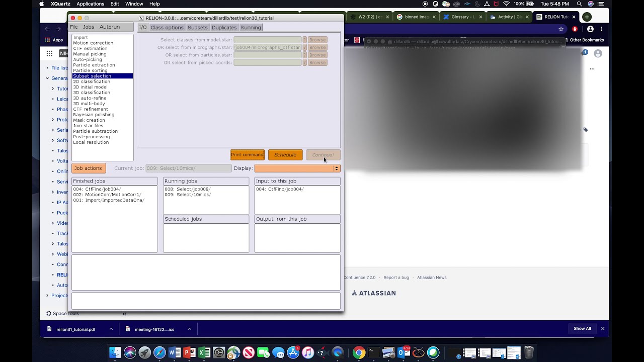Open Outlook mail icon in dock
The width and height of the screenshot is (644, 362).
point(404,353)
